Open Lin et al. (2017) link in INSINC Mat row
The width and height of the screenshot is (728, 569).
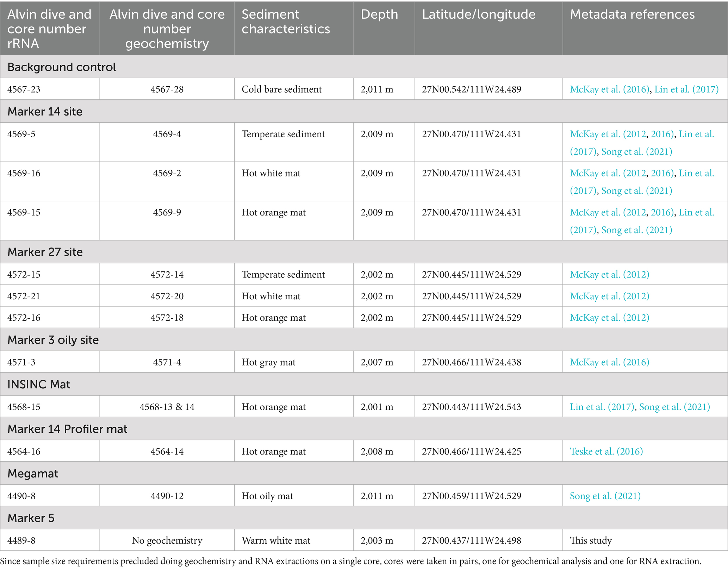coord(602,407)
